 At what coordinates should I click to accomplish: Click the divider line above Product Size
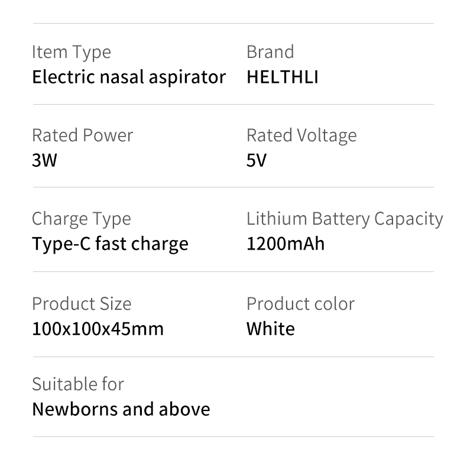coord(234,271)
